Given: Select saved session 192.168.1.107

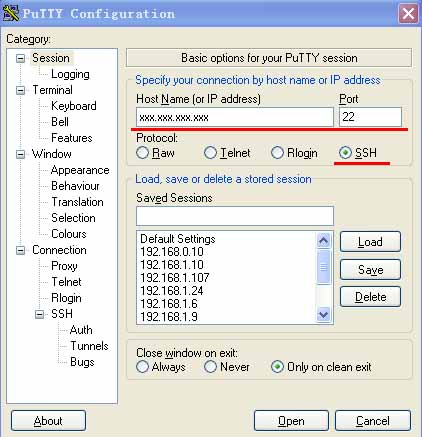Looking at the screenshot, I should 175,277.
